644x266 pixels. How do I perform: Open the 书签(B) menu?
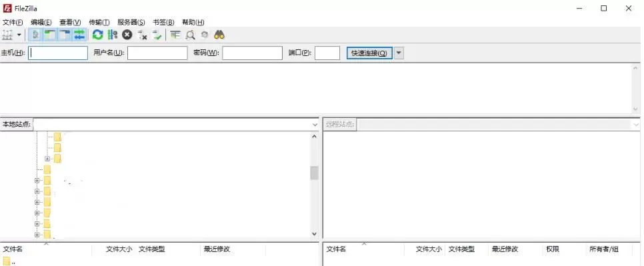pyautogui.click(x=163, y=22)
